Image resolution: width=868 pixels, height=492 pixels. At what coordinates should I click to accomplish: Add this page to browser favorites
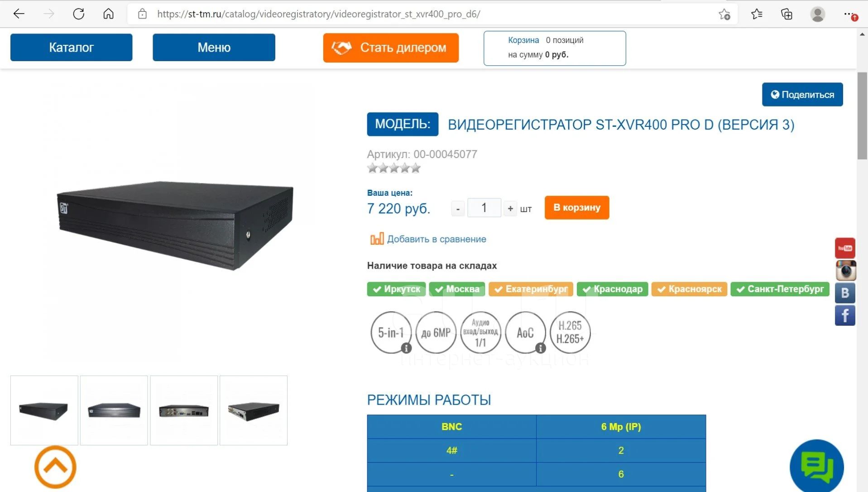[x=724, y=14]
